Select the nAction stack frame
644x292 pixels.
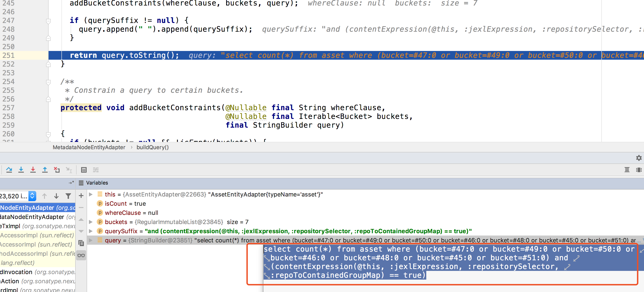click(38, 281)
